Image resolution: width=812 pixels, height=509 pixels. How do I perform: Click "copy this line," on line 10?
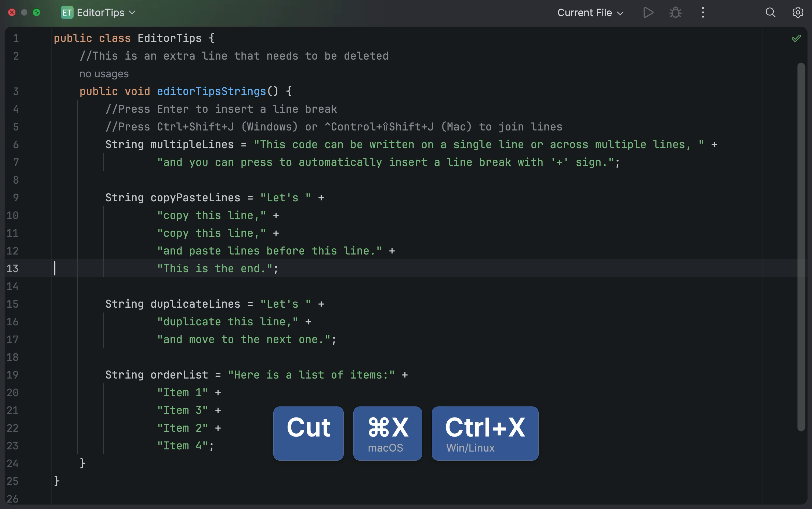[211, 216]
